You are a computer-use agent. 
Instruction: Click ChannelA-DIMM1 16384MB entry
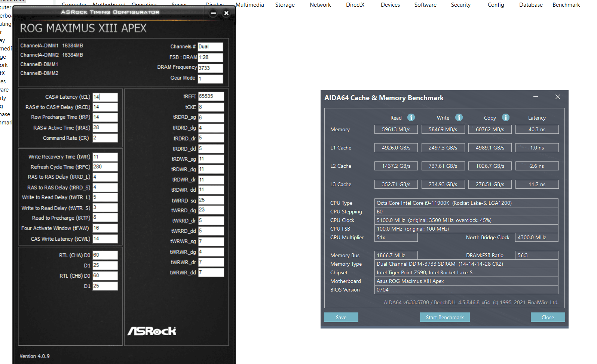52,46
